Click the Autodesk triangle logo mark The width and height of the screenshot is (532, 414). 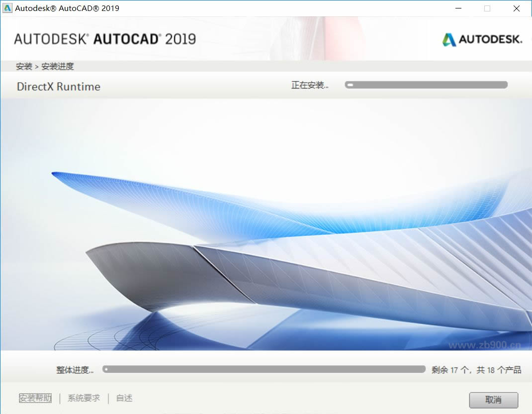click(x=448, y=40)
